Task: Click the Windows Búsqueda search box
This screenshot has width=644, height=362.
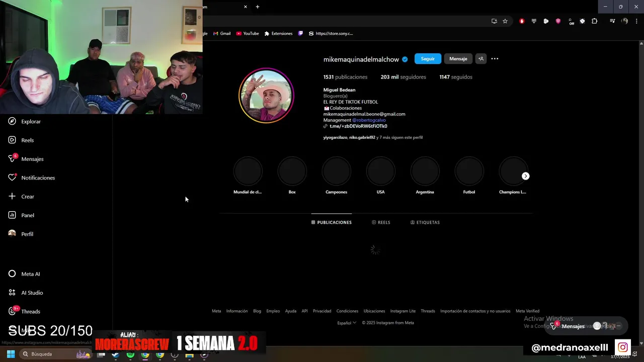Action: tap(55, 354)
